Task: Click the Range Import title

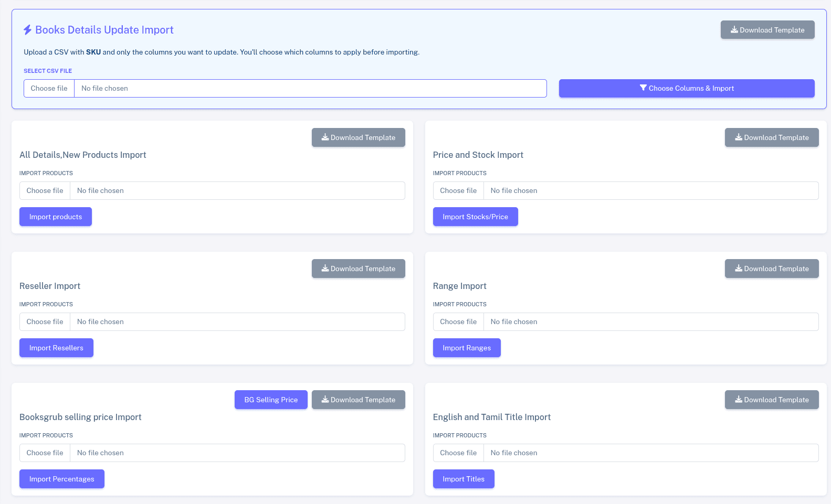Action: pos(460,286)
